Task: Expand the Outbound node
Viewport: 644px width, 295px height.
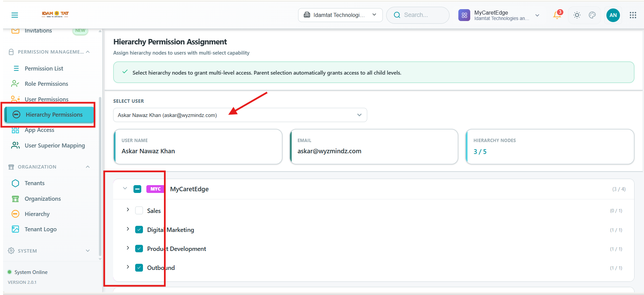Action: (x=128, y=267)
